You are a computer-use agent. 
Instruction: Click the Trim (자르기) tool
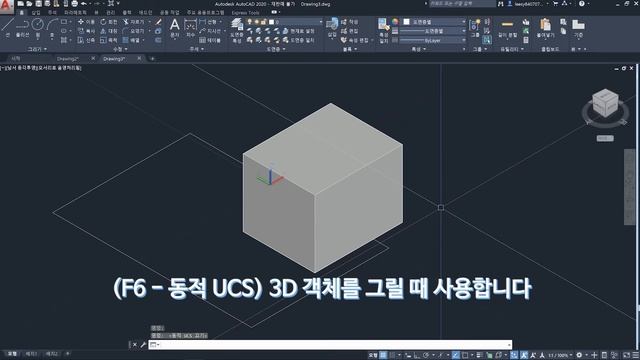(x=134, y=22)
